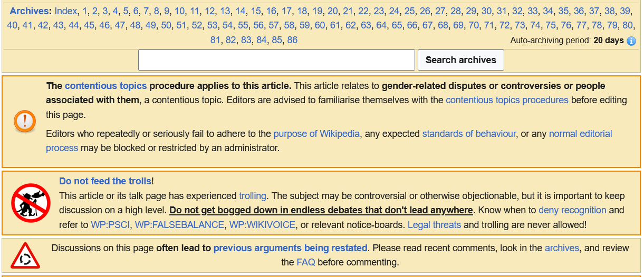
Task: Focus the archive search text field
Action: pyautogui.click(x=276, y=60)
